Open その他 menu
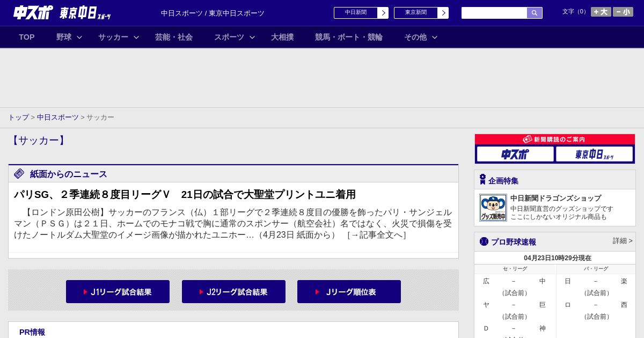Screen dimensions: 644x338 pyautogui.click(x=415, y=37)
